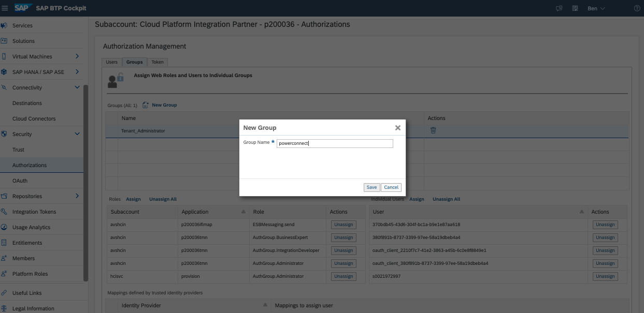Image resolution: width=644 pixels, height=313 pixels.
Task: Click inside the Group Name input field
Action: tap(335, 143)
